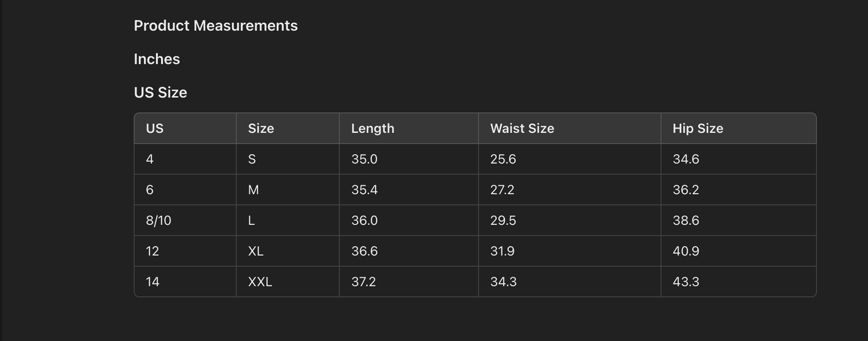Select the 37.2 length value
The height and width of the screenshot is (341, 868).
click(363, 282)
